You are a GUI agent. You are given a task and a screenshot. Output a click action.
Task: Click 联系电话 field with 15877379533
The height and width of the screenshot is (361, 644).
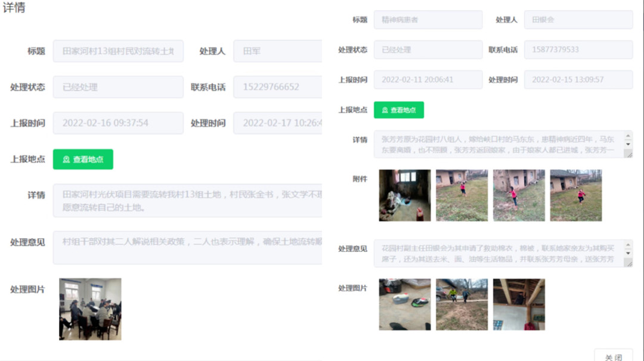point(578,49)
